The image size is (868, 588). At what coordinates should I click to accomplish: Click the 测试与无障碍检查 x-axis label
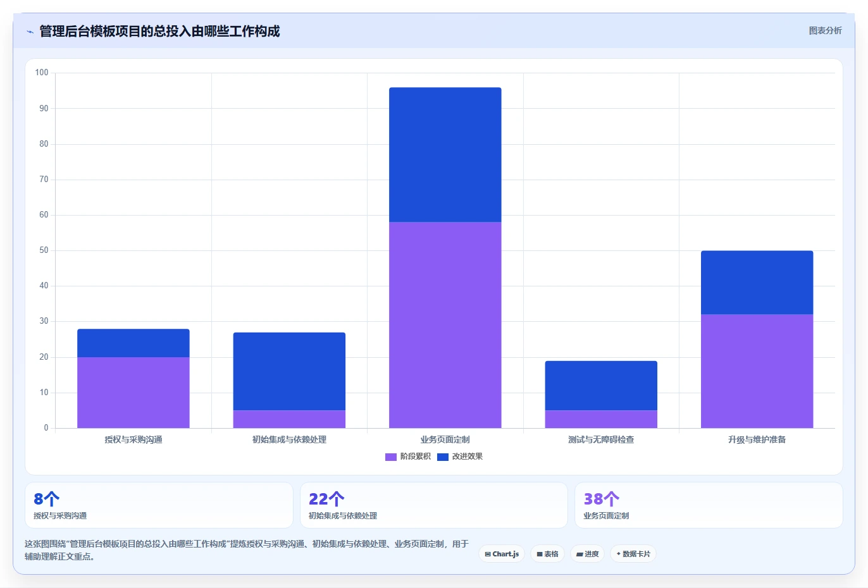[x=601, y=439]
